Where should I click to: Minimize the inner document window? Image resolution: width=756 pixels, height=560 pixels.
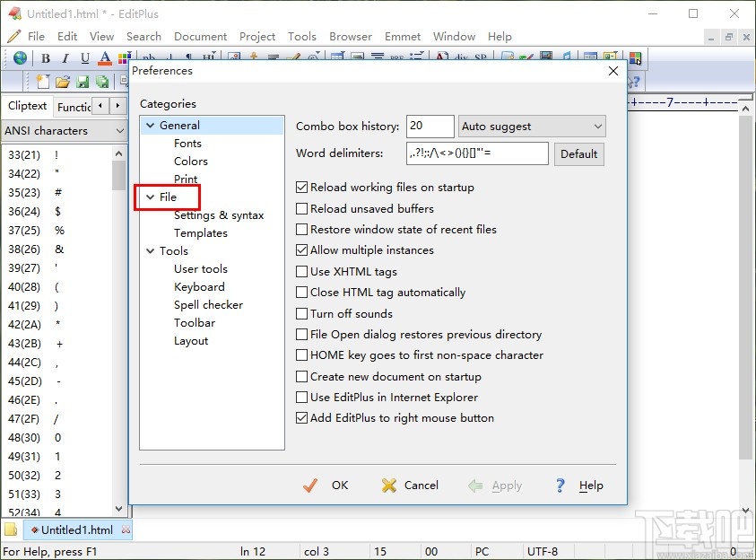tap(710, 37)
